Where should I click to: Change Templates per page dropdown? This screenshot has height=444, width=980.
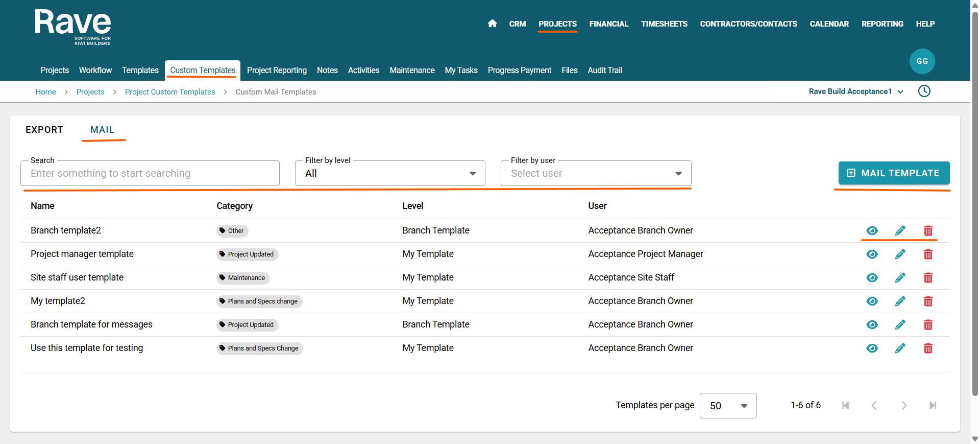point(728,406)
